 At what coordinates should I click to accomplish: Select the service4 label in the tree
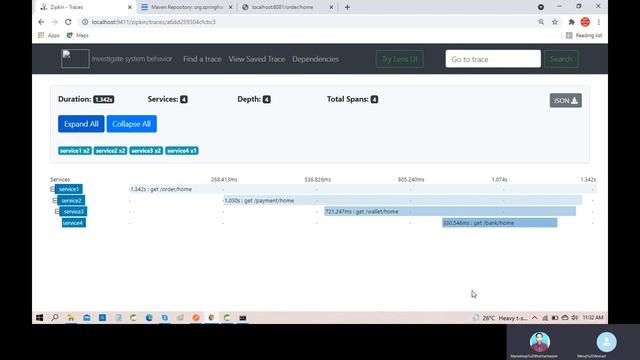(73, 223)
